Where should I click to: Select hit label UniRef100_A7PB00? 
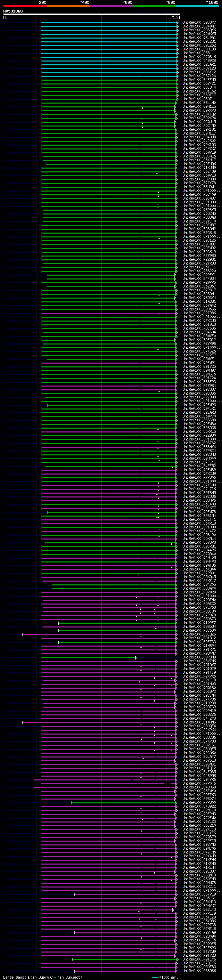tap(199, 803)
